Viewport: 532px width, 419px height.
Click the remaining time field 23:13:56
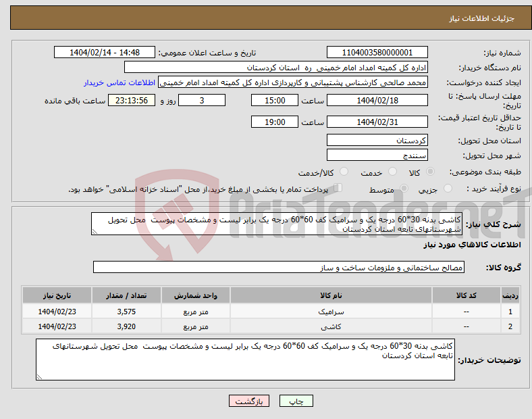click(132, 100)
